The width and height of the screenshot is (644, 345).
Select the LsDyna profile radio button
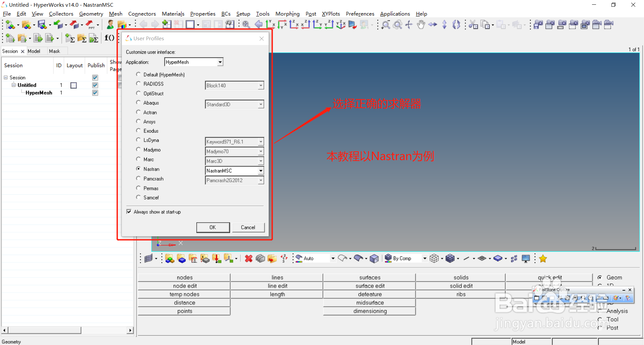(x=138, y=140)
